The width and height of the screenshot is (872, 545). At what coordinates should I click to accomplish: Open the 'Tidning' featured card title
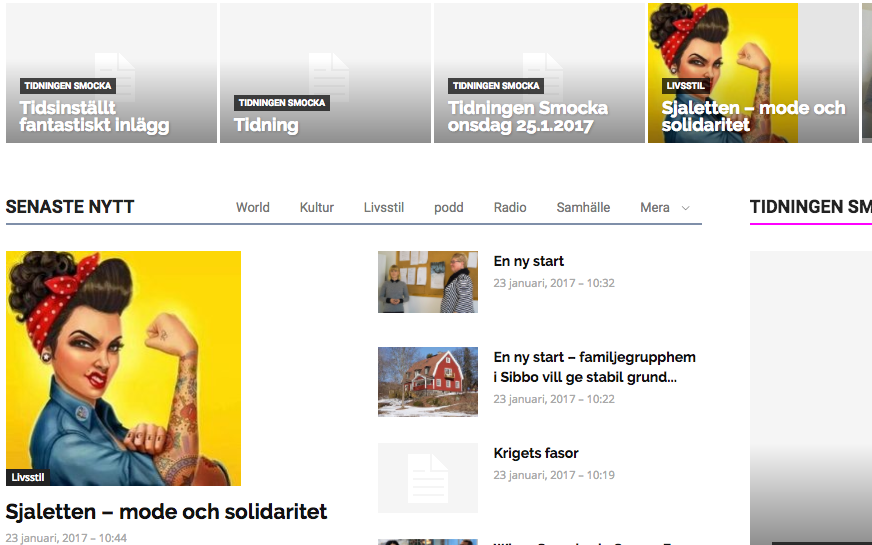tap(266, 125)
